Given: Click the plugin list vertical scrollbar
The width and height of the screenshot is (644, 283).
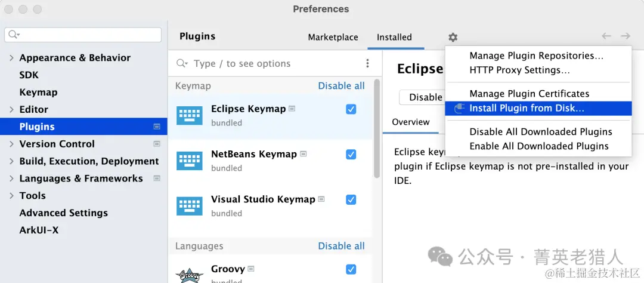Looking at the screenshot, I should [377, 128].
